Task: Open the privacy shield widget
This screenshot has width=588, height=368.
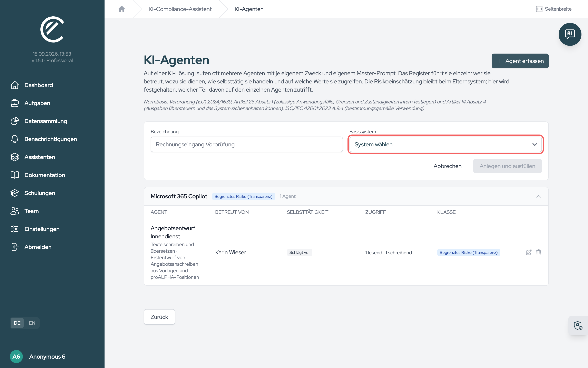Action: coord(578,325)
